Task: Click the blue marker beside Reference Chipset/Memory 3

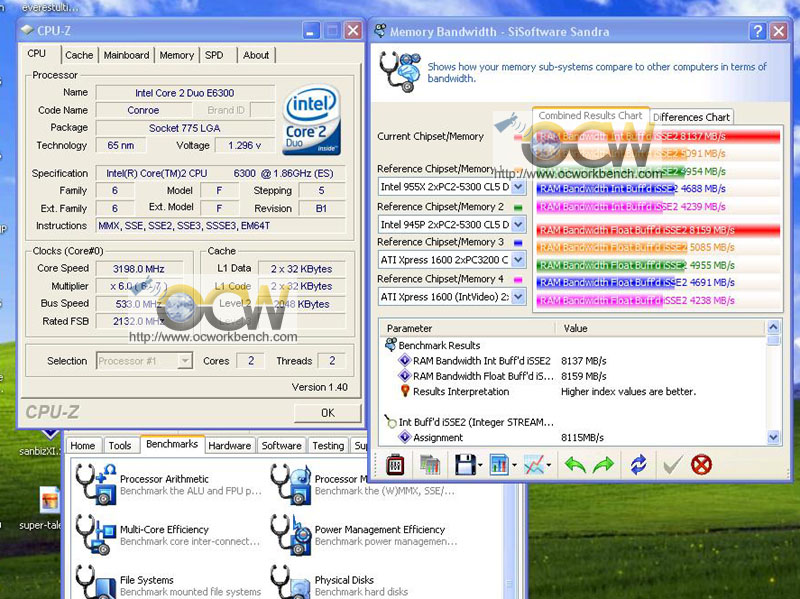Action: (518, 243)
